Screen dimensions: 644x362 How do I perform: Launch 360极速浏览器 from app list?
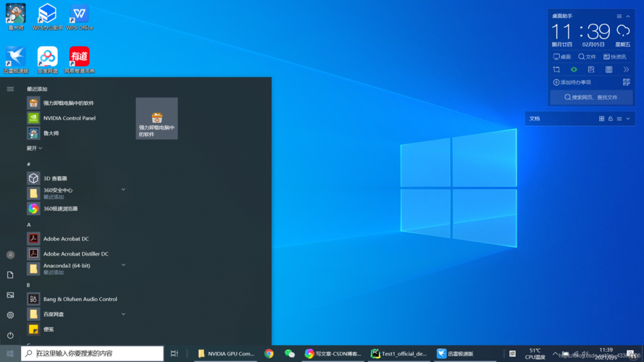59,209
